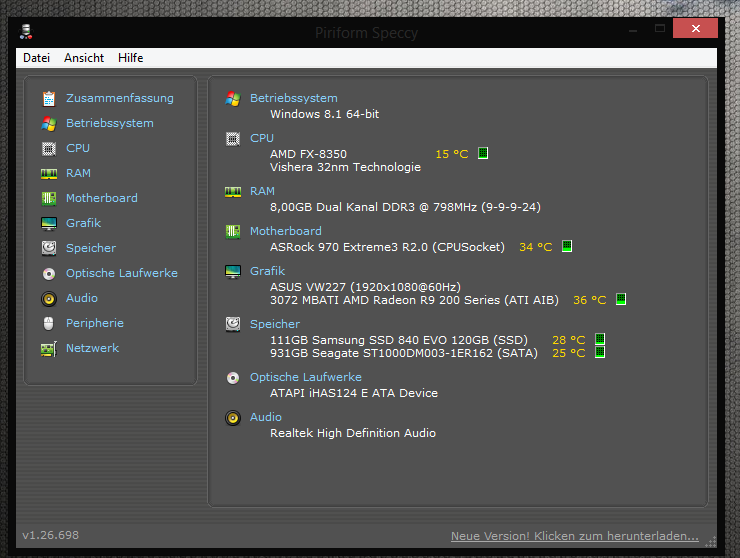740x558 pixels.
Task: Click the Speicher hard drive icon in sidebar
Action: pyautogui.click(x=49, y=248)
